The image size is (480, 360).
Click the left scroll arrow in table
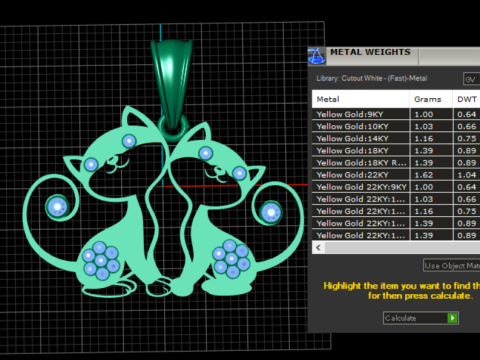318,248
